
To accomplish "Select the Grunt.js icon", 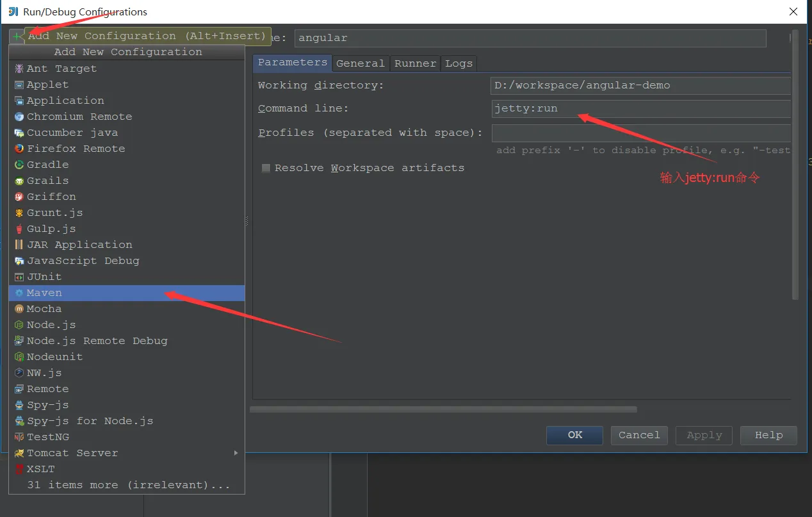I will [20, 213].
